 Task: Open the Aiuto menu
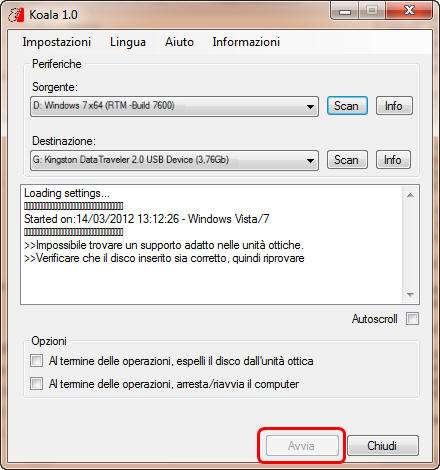click(x=179, y=42)
